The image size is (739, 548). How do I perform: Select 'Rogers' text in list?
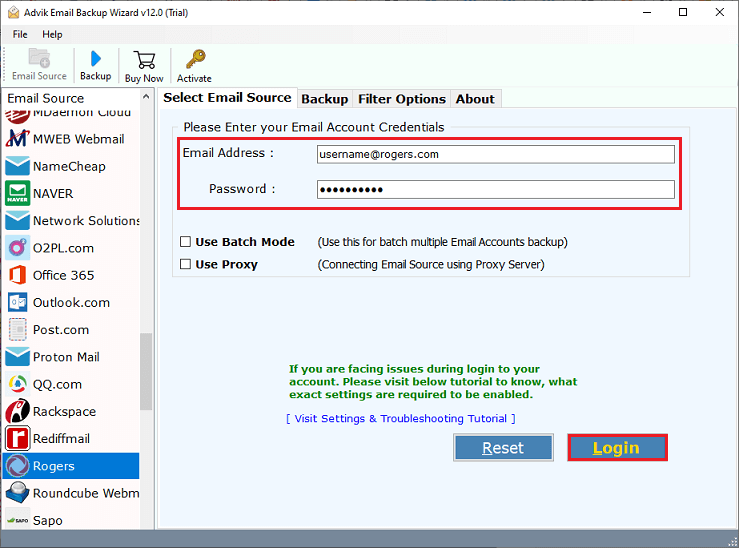point(53,466)
